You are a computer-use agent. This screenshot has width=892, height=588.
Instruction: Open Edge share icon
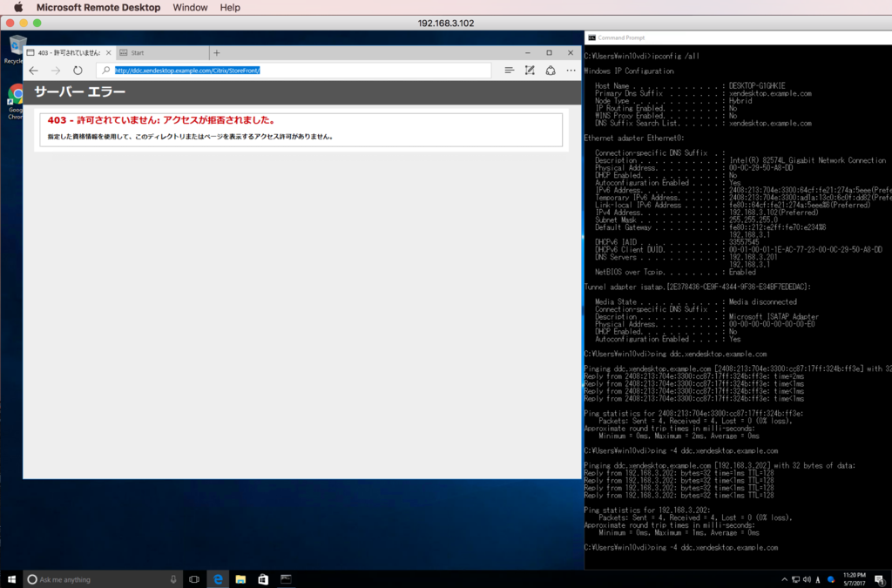click(551, 71)
